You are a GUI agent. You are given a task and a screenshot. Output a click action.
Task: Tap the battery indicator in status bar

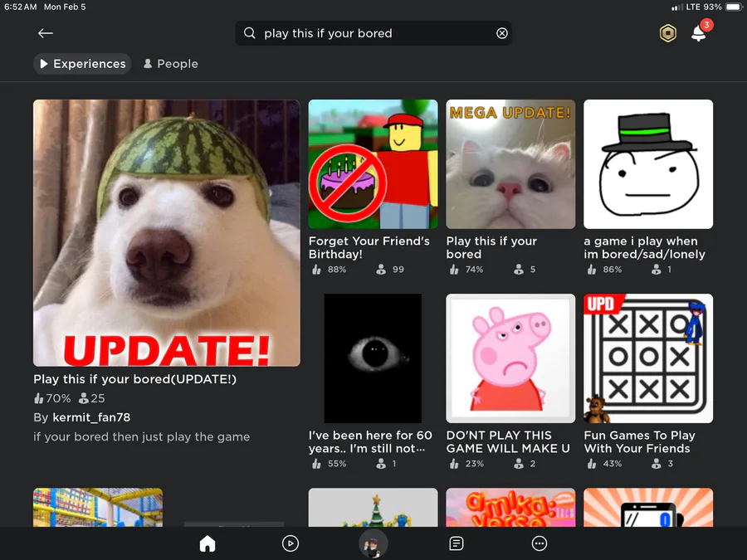734,7
